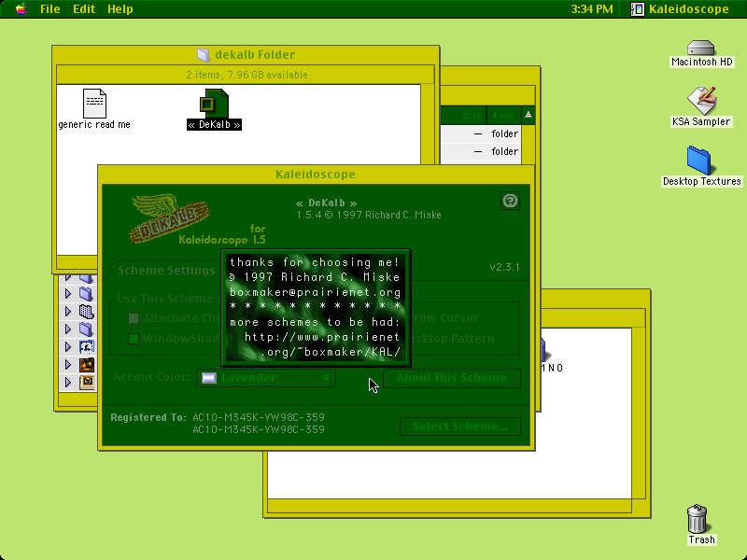Toggle the sort order triangle beside Kind
Image resolution: width=747 pixels, height=560 pixels.
pyautogui.click(x=528, y=115)
